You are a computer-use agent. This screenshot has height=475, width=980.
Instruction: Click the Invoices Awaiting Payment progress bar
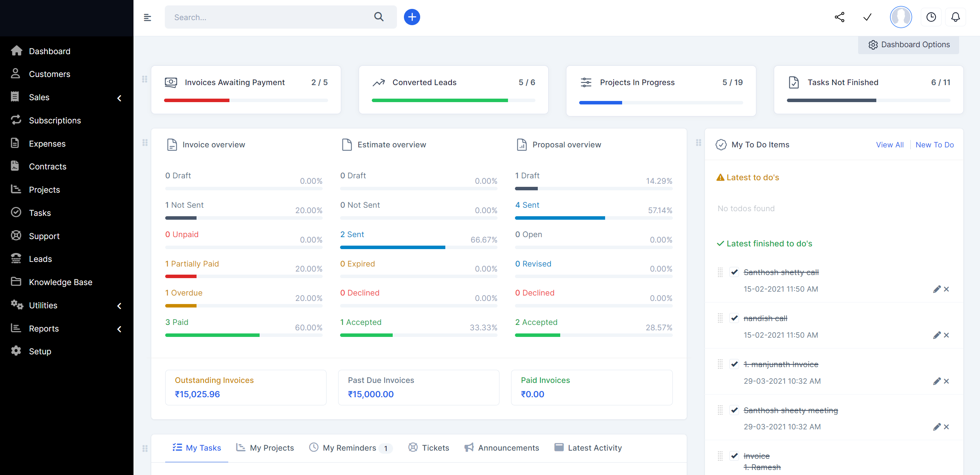[246, 101]
